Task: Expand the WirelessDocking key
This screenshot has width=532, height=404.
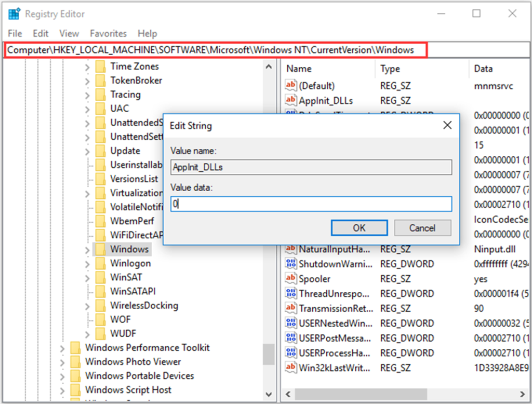Action: click(x=87, y=306)
